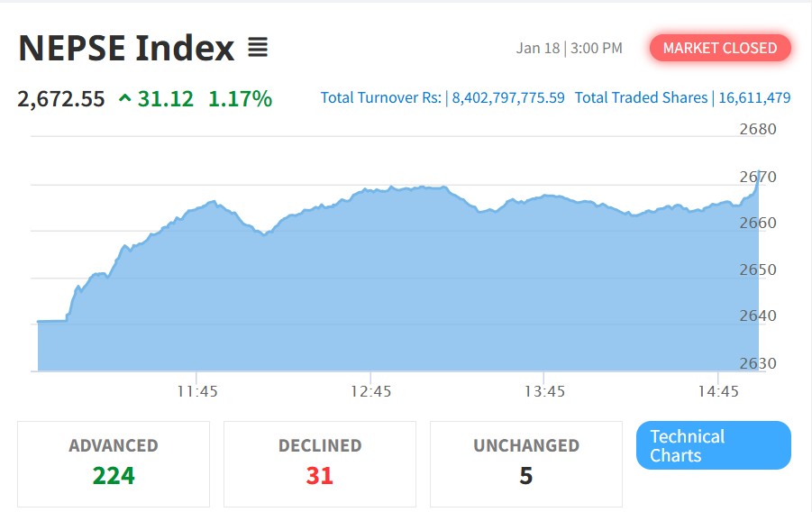Click the NEPSE Index title
Image resolution: width=812 pixels, height=512 pixels.
[126, 48]
